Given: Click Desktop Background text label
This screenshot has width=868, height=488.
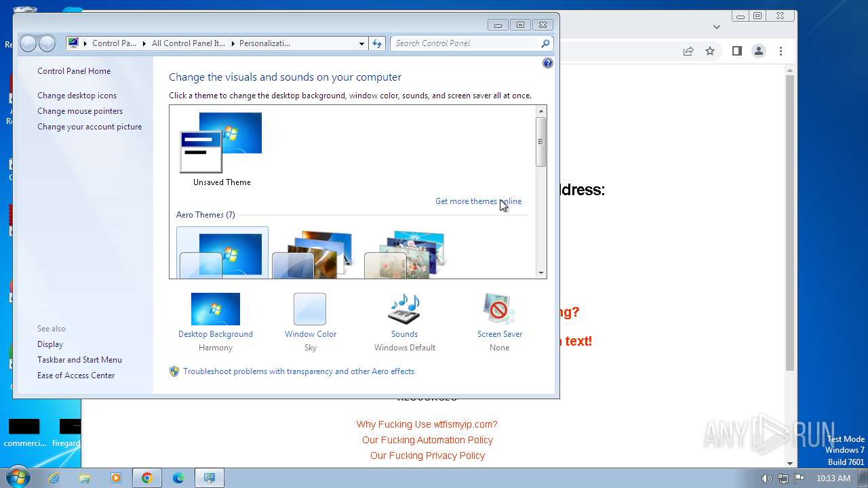Looking at the screenshot, I should click(x=216, y=334).
